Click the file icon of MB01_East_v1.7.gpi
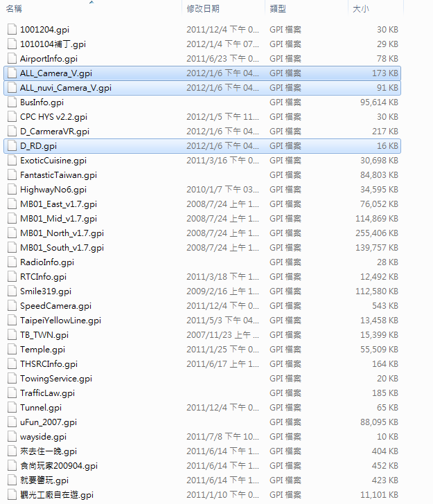The height and width of the screenshot is (504, 433). (12, 204)
